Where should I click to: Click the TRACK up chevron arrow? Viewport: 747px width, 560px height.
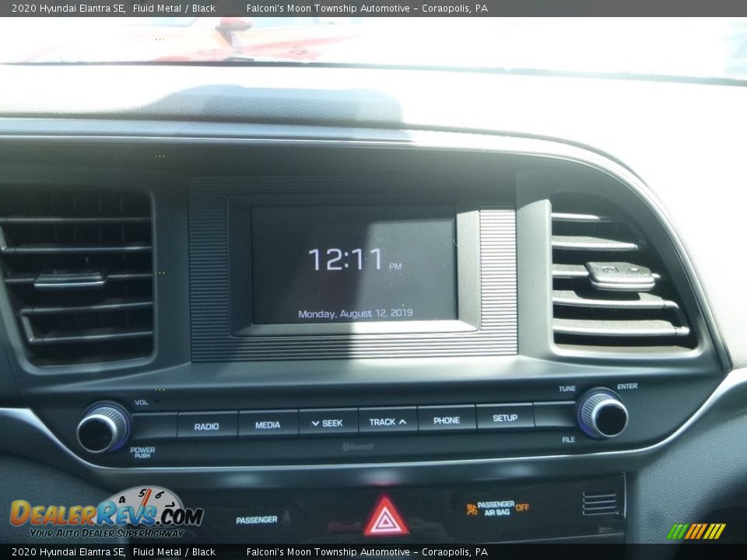[x=402, y=422]
